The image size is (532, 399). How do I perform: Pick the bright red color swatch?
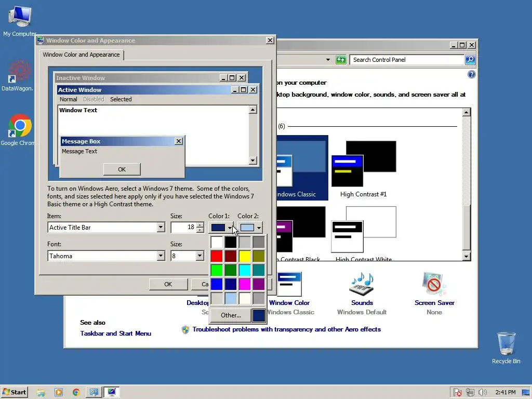pos(217,256)
